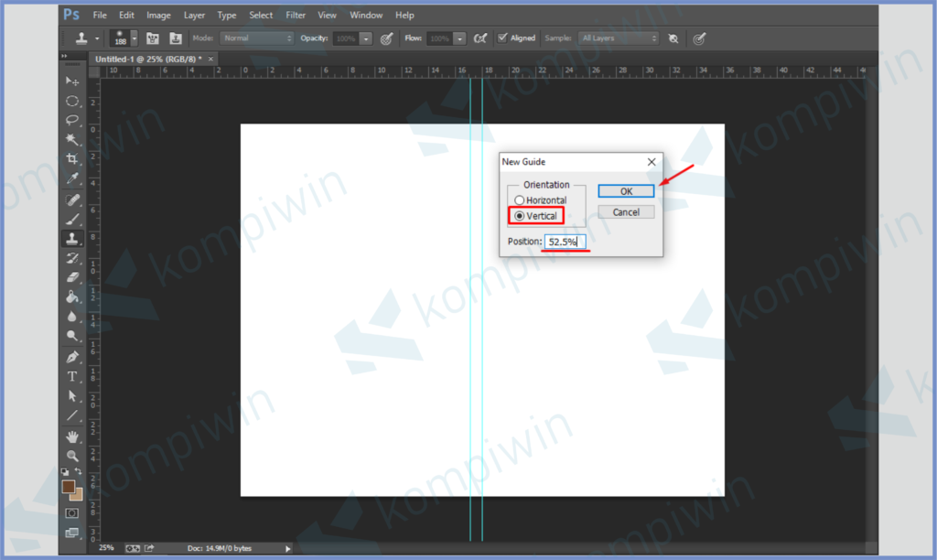Screen dimensions: 937x560
Task: Click the foreground color swatch
Action: tap(69, 487)
